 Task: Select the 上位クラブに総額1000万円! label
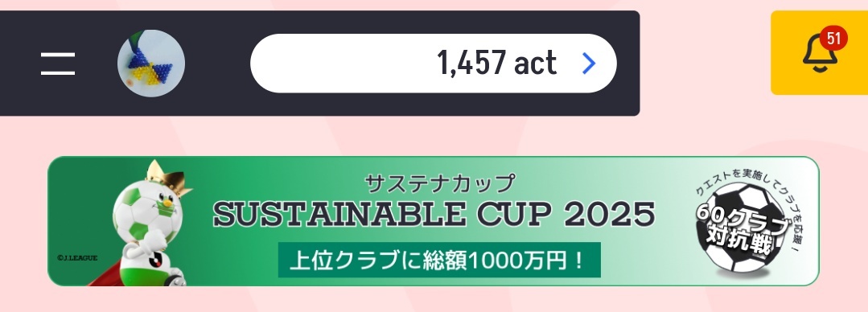pos(439,260)
